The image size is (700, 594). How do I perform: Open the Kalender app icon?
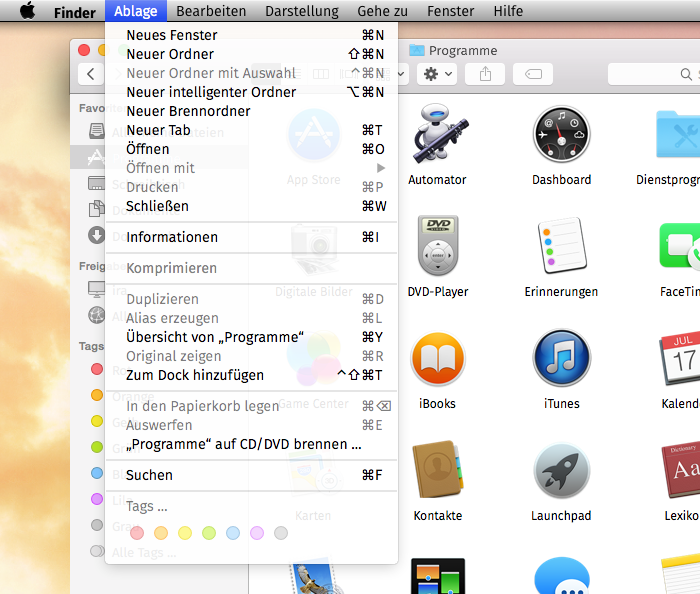680,358
